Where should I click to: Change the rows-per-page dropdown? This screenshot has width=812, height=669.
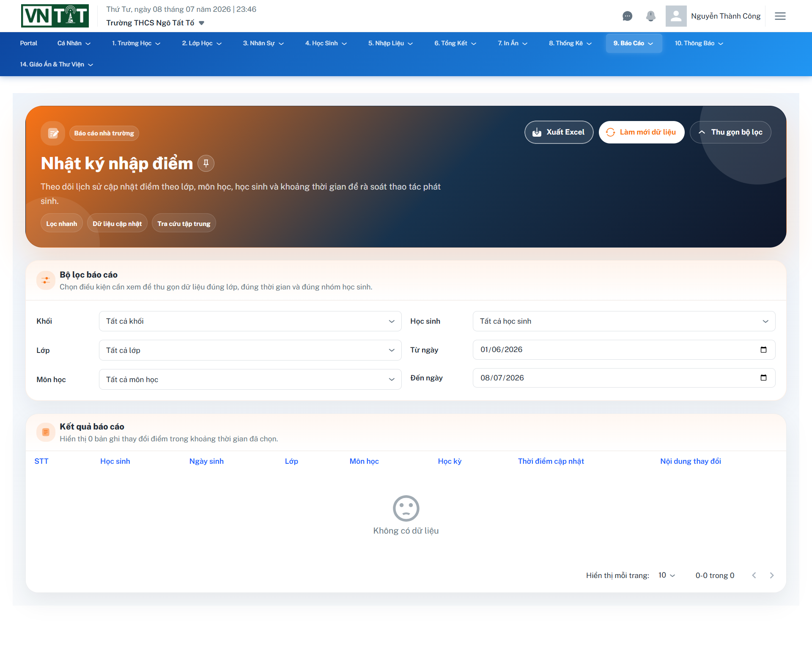coord(667,575)
